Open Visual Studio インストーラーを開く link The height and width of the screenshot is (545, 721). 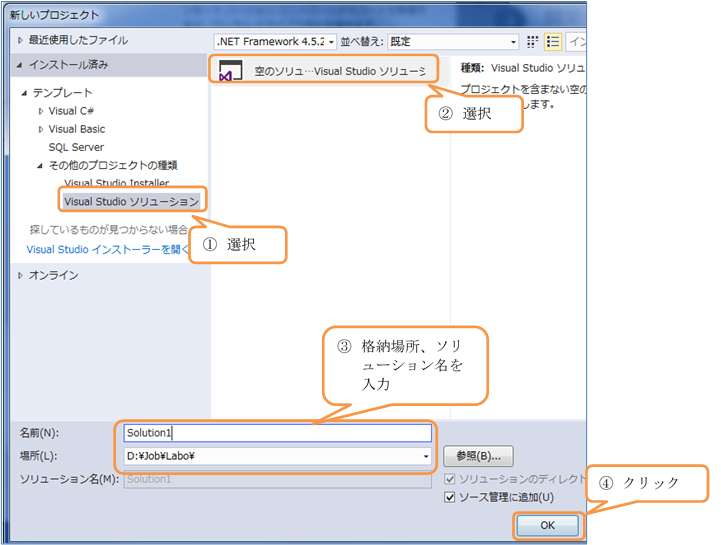pos(107,250)
